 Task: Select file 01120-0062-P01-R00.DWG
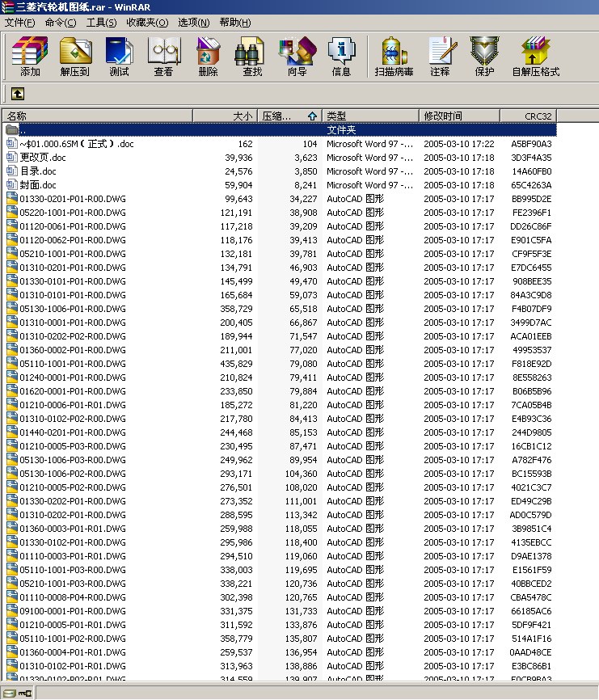pyautogui.click(x=73, y=240)
